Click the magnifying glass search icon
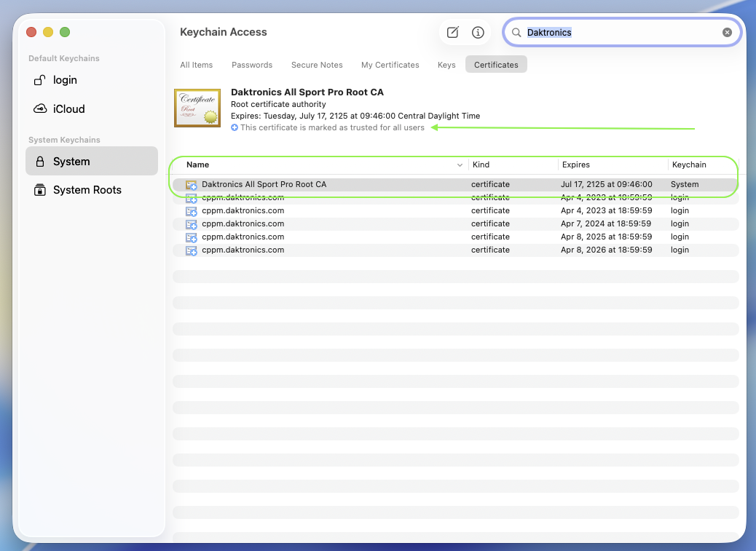756x551 pixels. click(x=516, y=33)
